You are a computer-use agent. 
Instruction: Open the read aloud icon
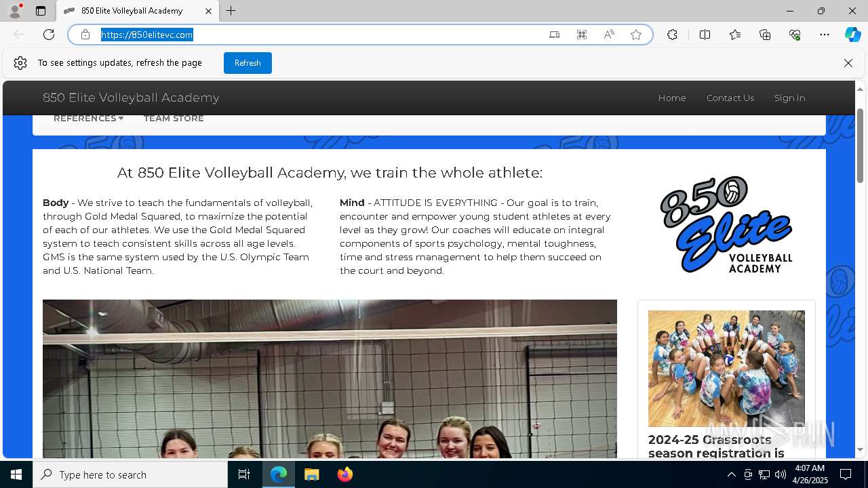pyautogui.click(x=609, y=35)
